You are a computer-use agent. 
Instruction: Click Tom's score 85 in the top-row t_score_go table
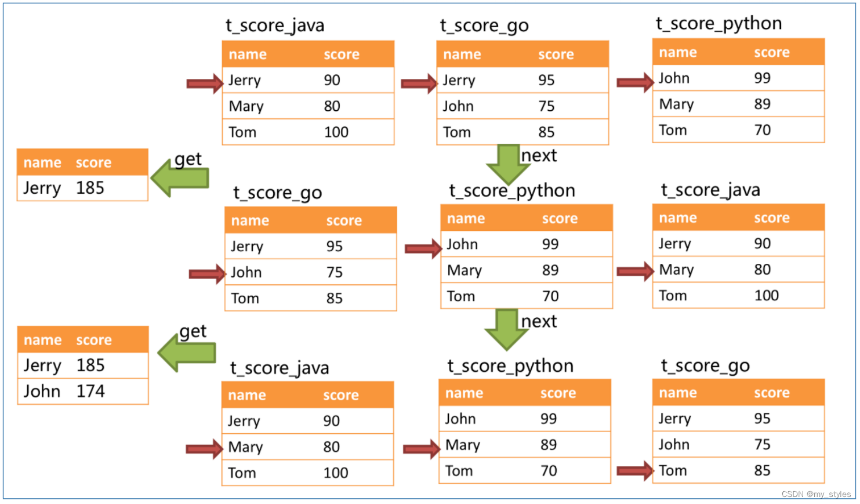point(546,132)
